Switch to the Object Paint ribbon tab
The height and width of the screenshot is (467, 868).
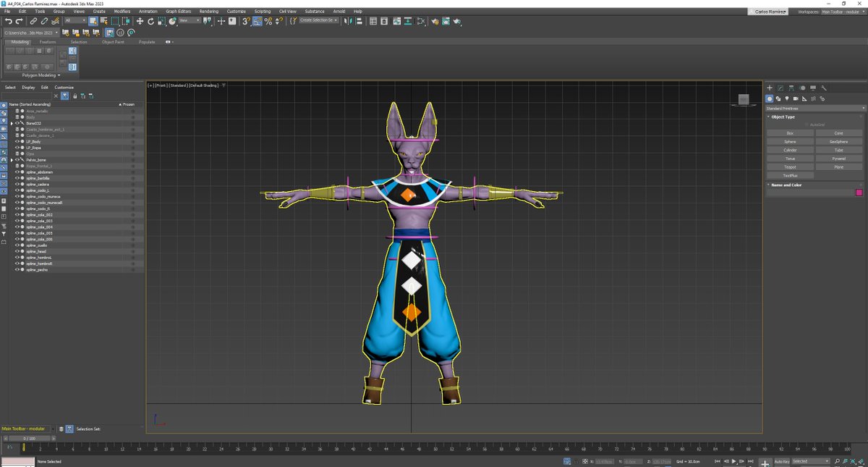pos(113,42)
